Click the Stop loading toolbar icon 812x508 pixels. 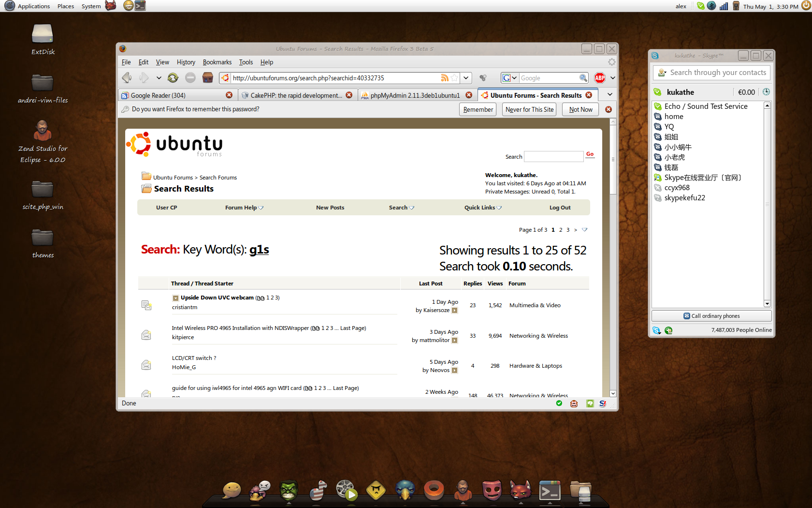click(190, 77)
